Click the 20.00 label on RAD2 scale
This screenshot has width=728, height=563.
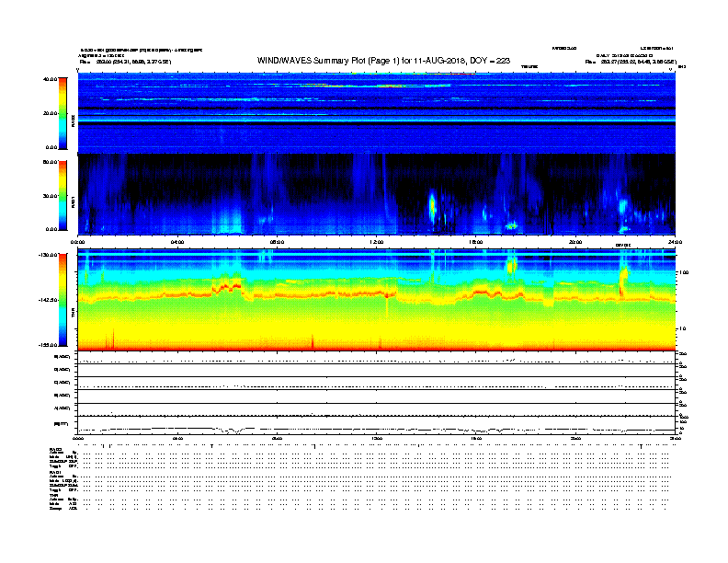coord(50,113)
